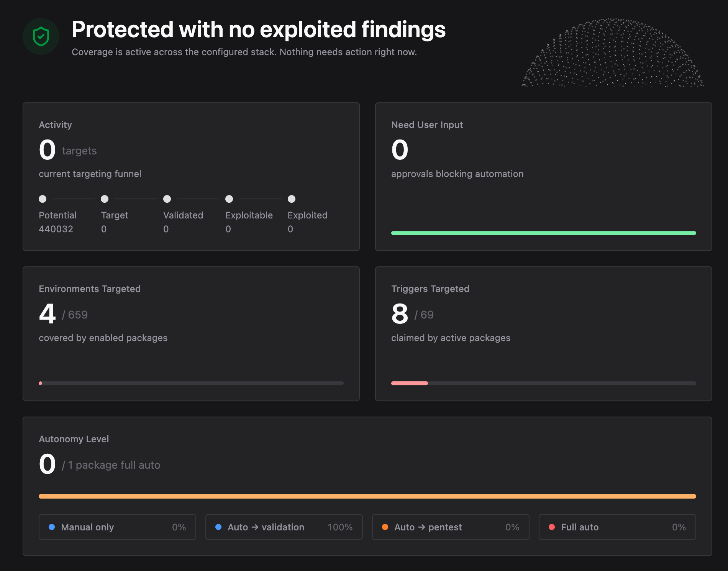728x571 pixels.
Task: Click the Validated stage label
Action: (x=183, y=215)
